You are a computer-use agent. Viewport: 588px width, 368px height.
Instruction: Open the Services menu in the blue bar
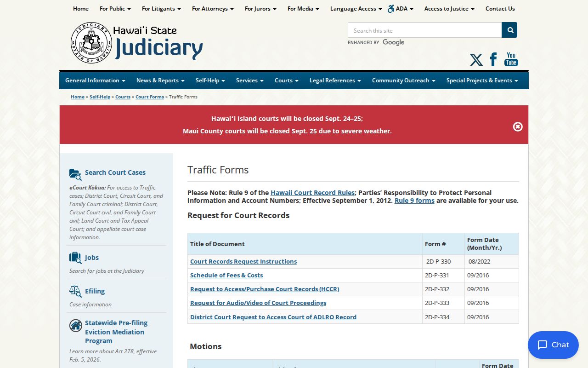250,80
